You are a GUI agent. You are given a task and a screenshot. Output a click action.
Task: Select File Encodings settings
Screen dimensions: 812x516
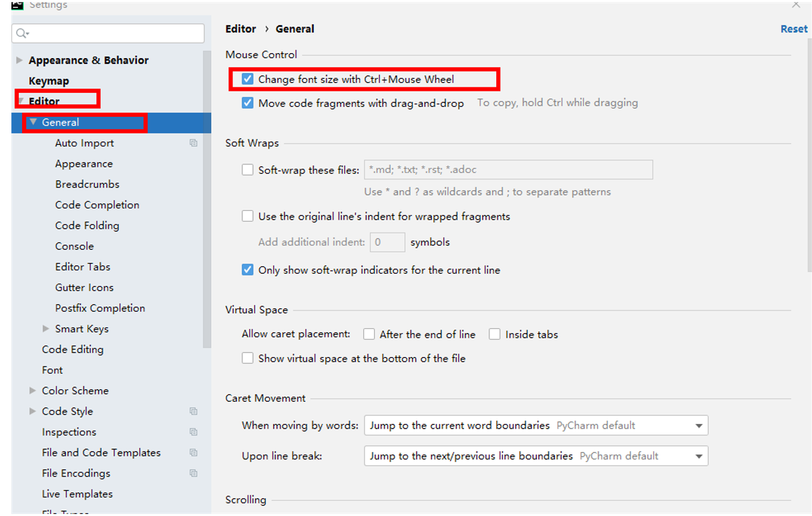75,473
